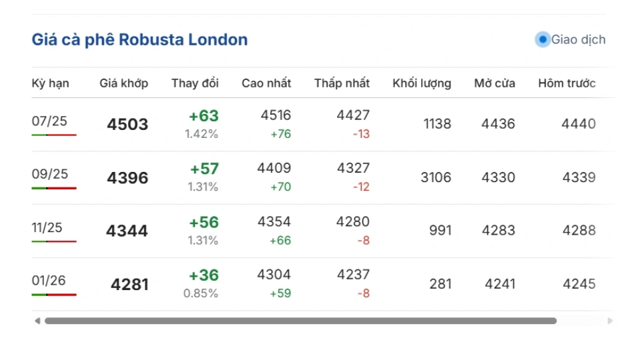Click the +36 change value for 01/26
This screenshot has height=342, width=644.
(204, 275)
